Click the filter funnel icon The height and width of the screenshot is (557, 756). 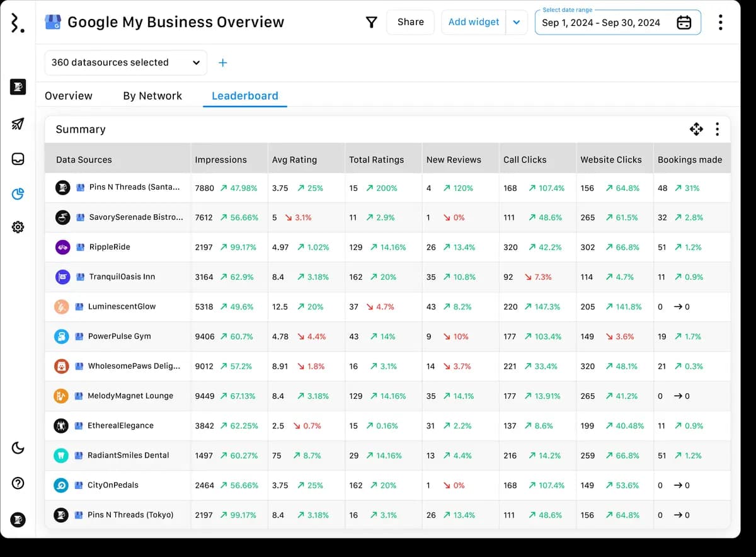point(372,23)
